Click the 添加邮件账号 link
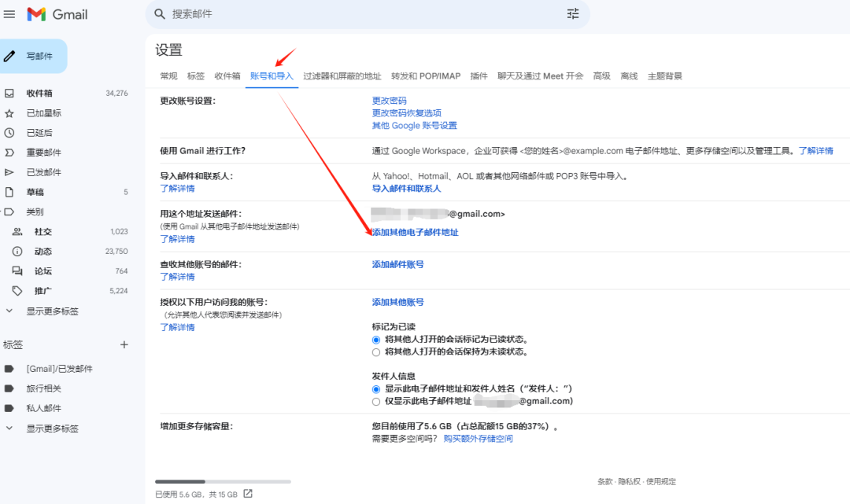Screen dimensions: 850x504 (x=398, y=265)
